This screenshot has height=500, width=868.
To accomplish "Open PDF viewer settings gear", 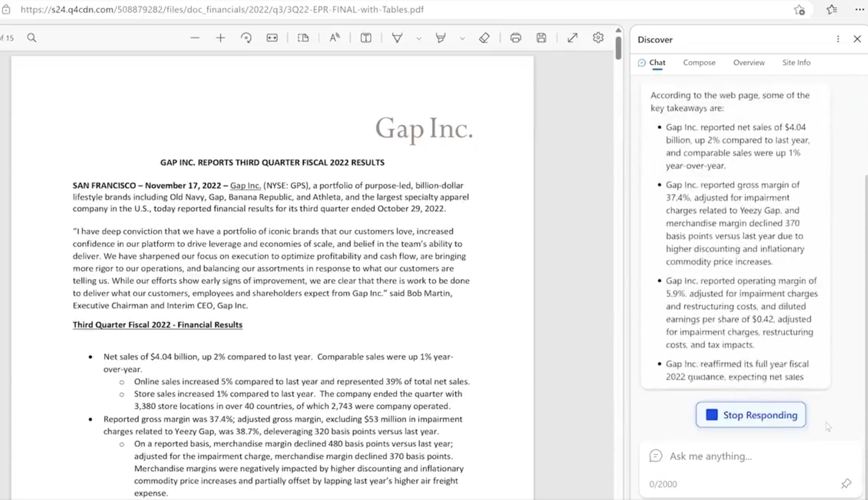I will tap(598, 38).
